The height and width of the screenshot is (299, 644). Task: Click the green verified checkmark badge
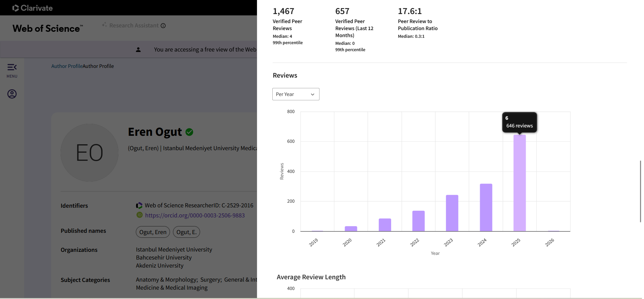pyautogui.click(x=189, y=132)
